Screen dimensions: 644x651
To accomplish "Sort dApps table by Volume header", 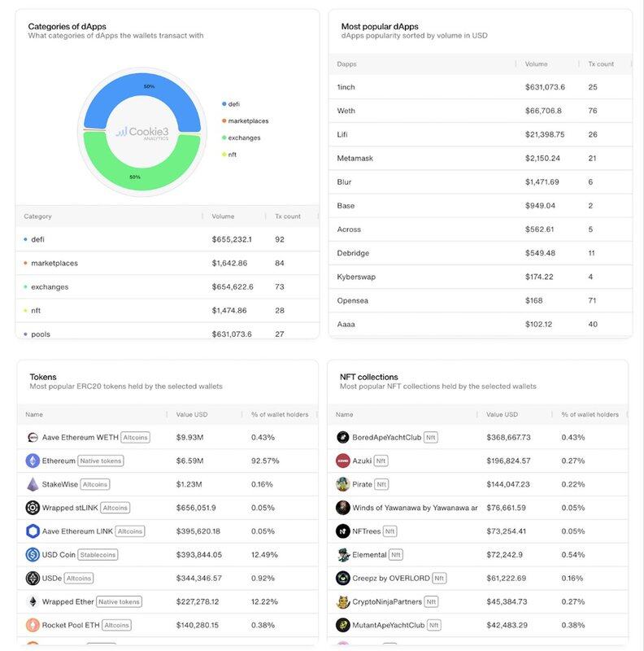I will click(536, 64).
